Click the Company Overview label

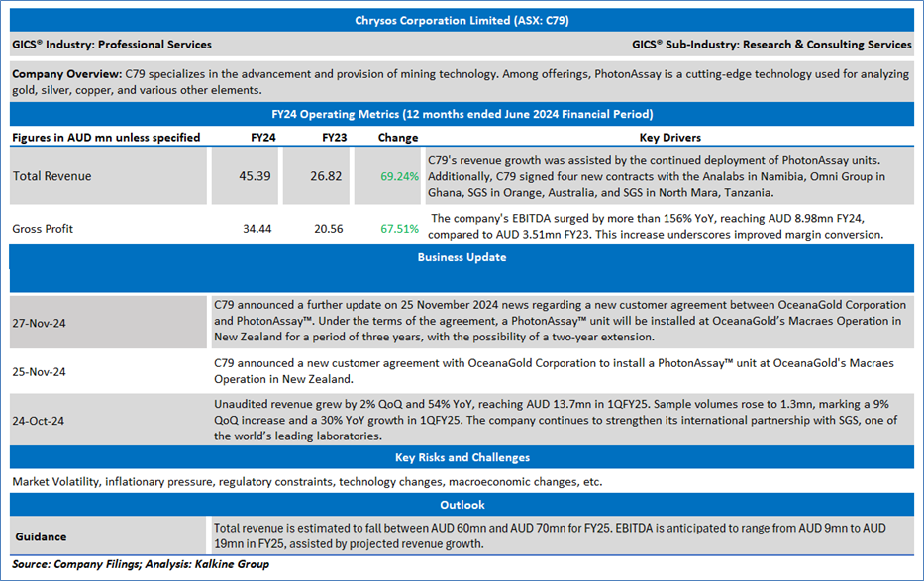[x=67, y=74]
